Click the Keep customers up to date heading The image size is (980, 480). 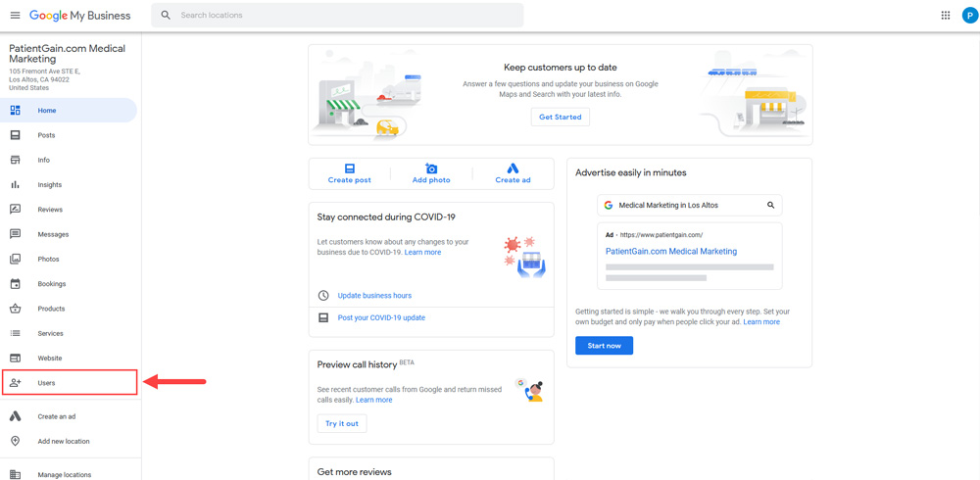(x=560, y=68)
